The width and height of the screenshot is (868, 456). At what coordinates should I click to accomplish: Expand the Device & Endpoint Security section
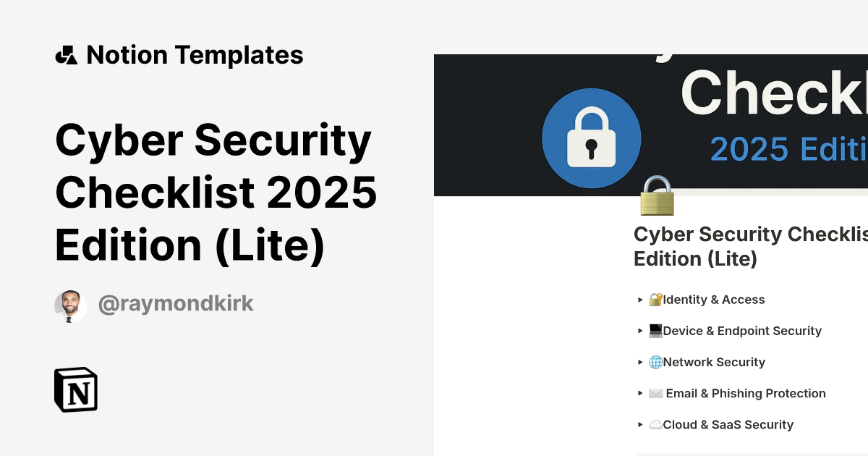click(x=639, y=331)
